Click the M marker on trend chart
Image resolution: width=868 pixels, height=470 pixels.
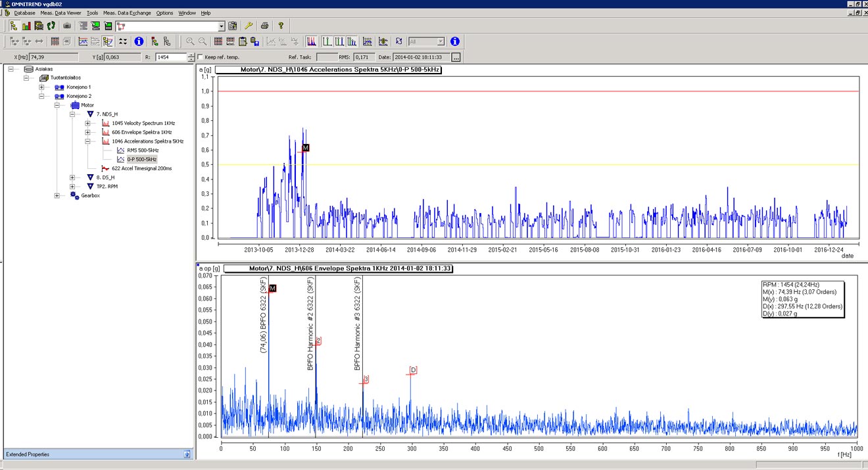pos(306,148)
